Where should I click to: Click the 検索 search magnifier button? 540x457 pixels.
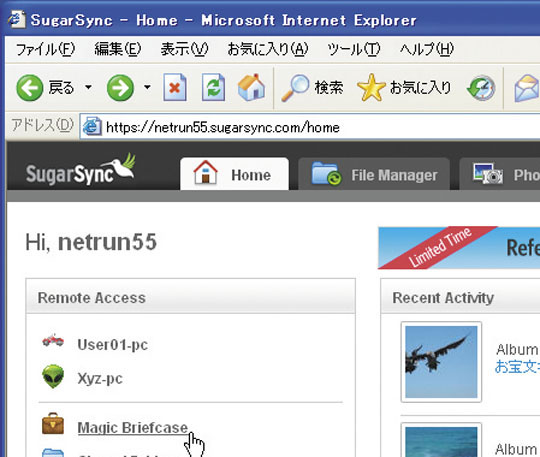312,88
